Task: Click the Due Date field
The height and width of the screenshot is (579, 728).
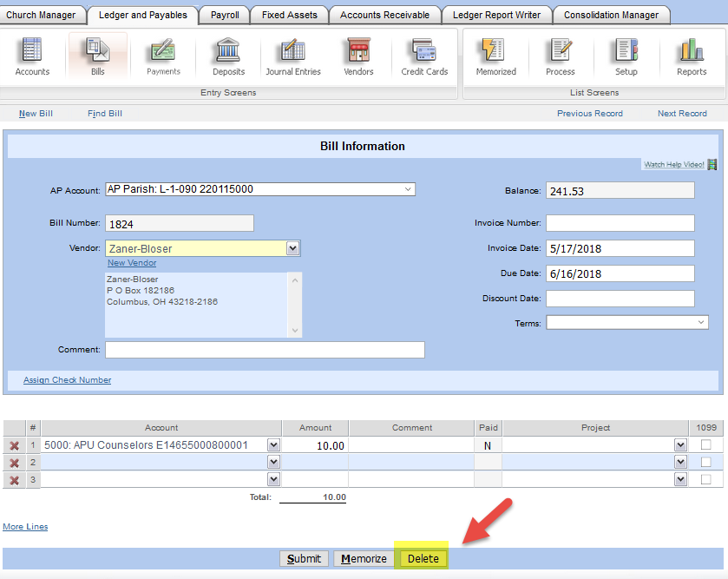Action: pos(620,273)
